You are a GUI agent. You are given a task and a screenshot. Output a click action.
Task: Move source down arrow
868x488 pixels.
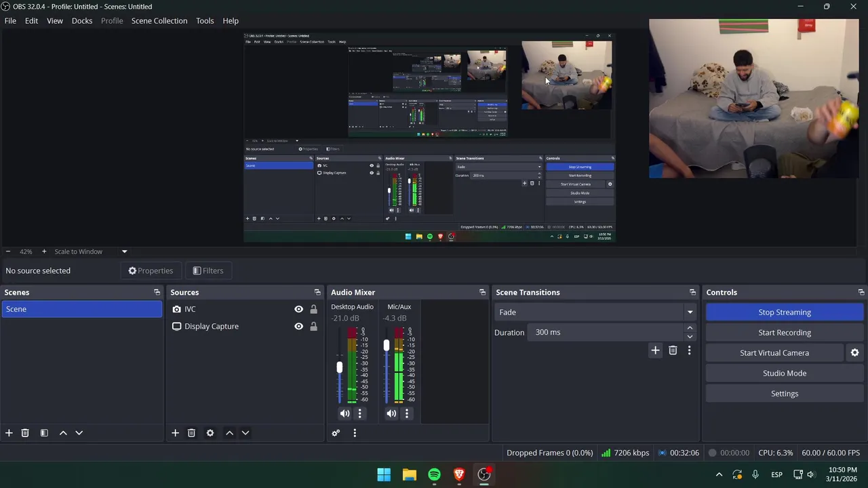click(x=245, y=432)
